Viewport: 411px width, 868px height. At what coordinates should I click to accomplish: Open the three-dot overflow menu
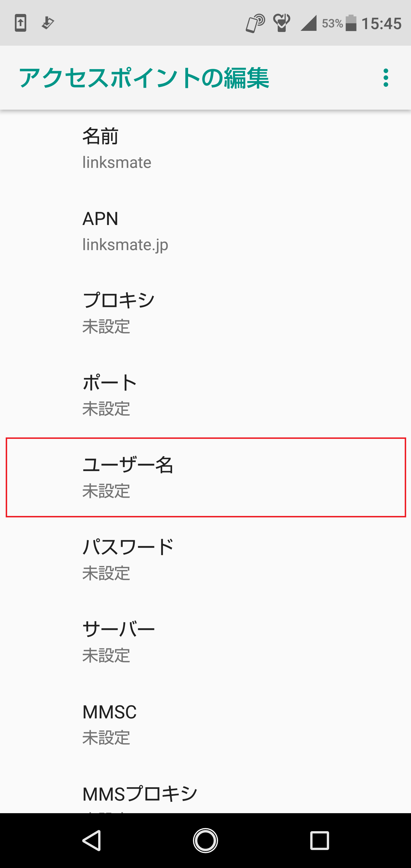[x=386, y=78]
